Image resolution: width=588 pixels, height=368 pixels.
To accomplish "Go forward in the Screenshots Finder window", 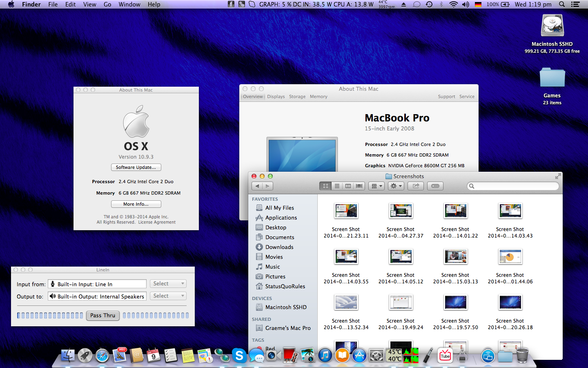I will click(x=268, y=186).
